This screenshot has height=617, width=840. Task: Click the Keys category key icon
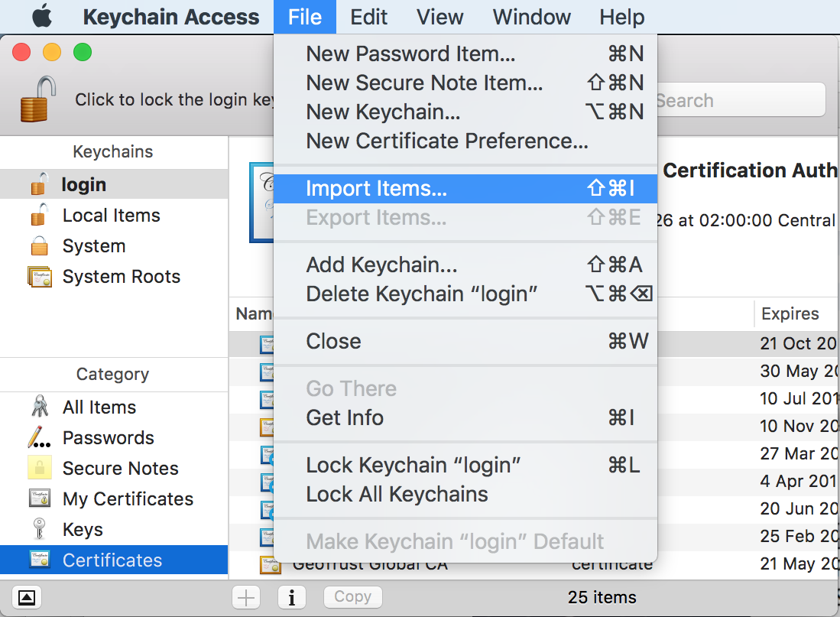39,528
